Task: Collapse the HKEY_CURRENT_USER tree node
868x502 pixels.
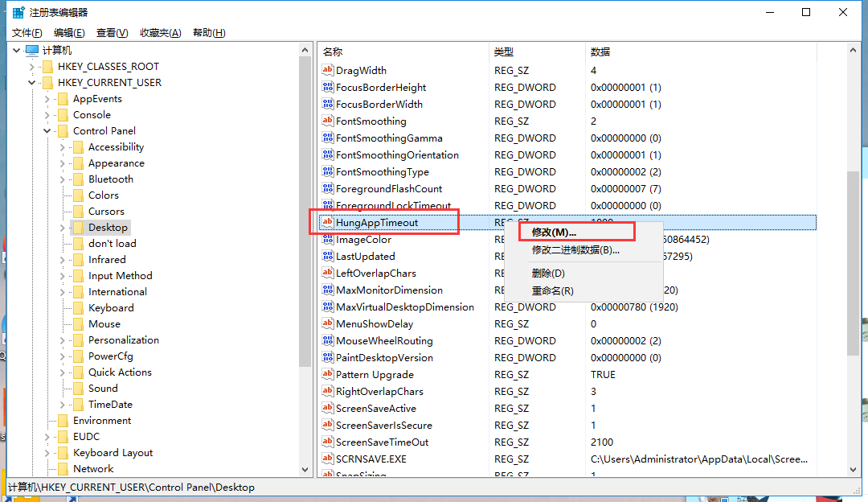Action: tap(31, 83)
